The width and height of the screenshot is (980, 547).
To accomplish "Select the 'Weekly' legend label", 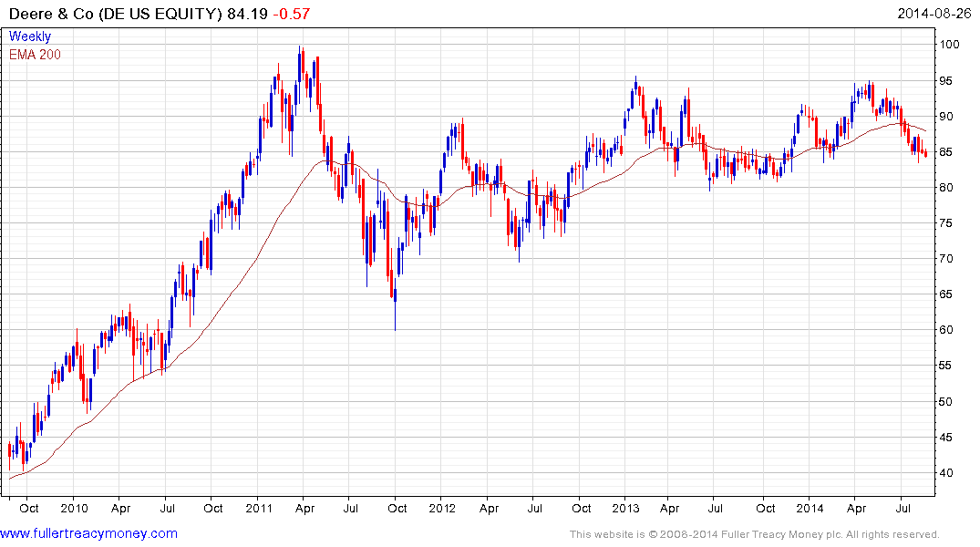I will [30, 36].
